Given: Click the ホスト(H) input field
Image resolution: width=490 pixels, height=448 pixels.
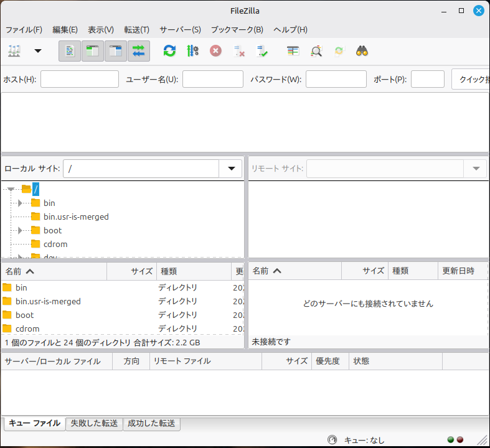Looking at the screenshot, I should [79, 79].
